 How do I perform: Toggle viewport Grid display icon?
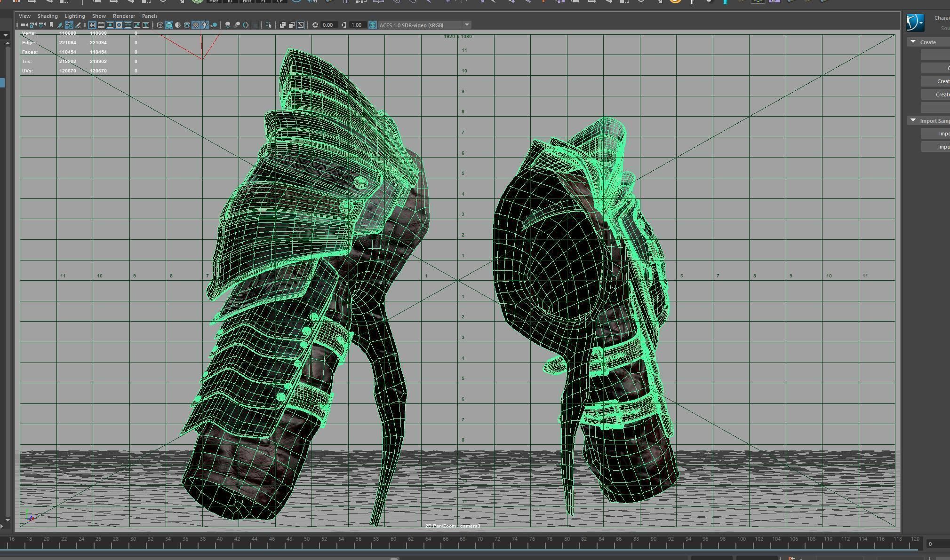pos(92,25)
